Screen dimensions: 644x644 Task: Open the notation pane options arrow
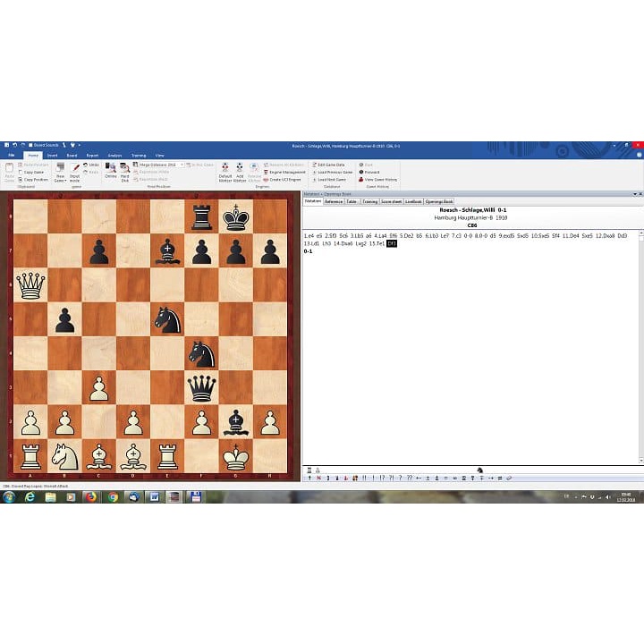tap(635, 194)
